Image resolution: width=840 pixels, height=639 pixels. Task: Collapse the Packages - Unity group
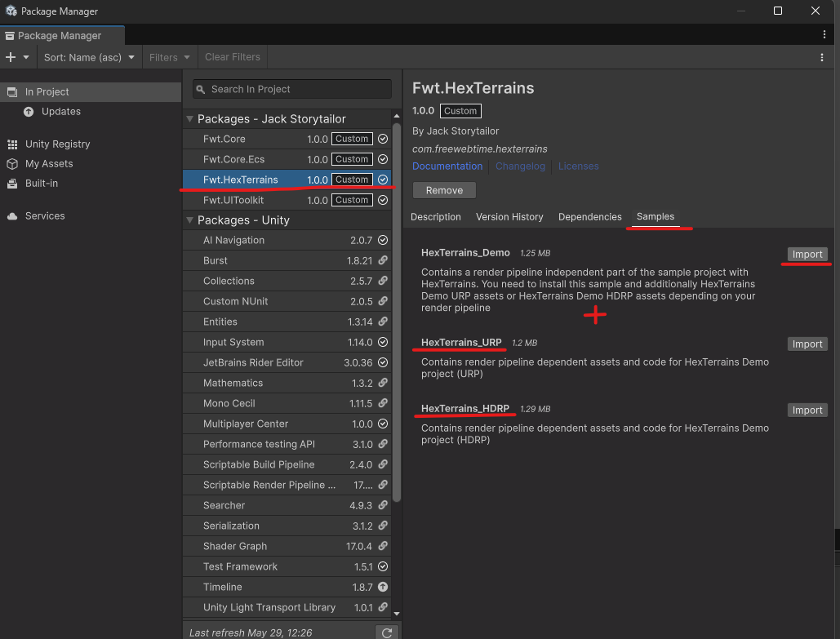pos(189,220)
